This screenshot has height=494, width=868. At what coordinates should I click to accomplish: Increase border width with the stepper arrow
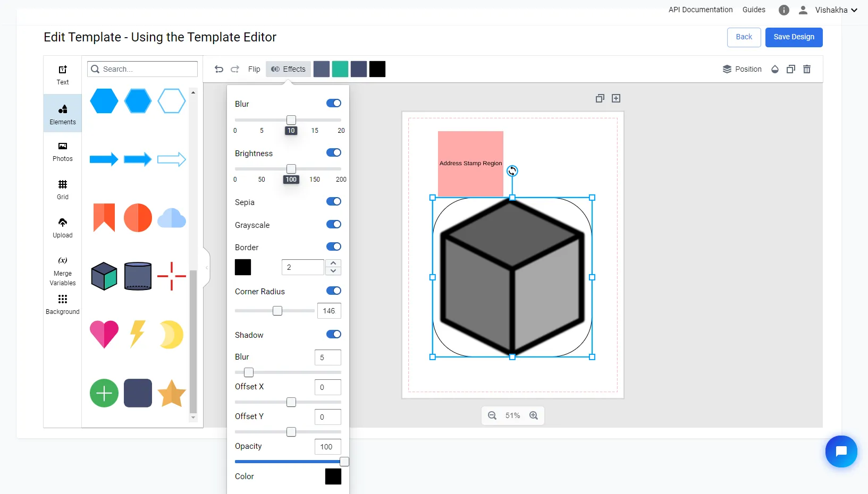[x=333, y=263]
